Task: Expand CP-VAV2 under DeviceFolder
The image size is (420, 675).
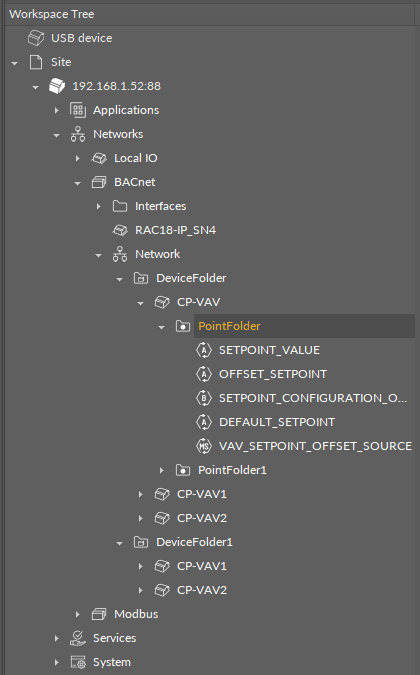Action: (141, 518)
